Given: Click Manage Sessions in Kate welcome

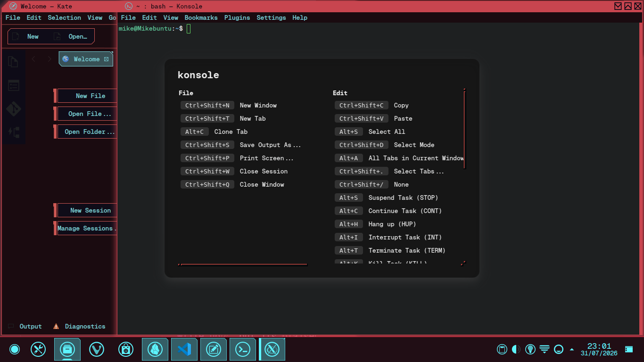Looking at the screenshot, I should pyautogui.click(x=87, y=228).
